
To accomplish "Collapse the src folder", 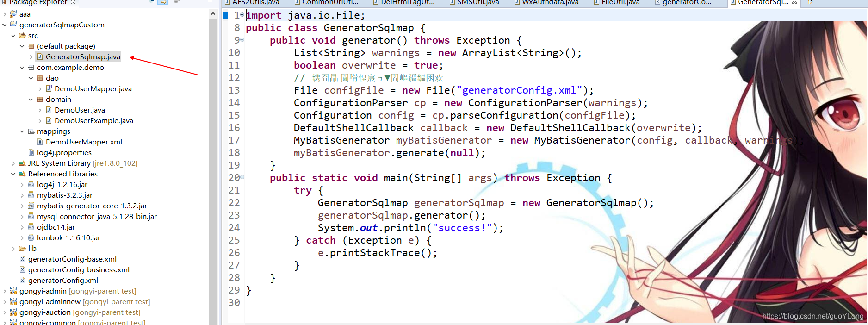I will 13,35.
